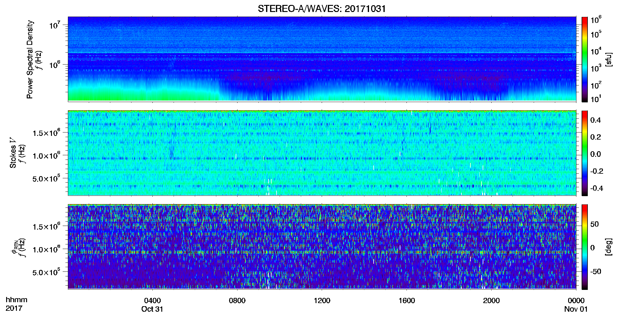Click the 2000 time axis label
Image resolution: width=644 pixels, height=332 pixels.
coord(491,301)
